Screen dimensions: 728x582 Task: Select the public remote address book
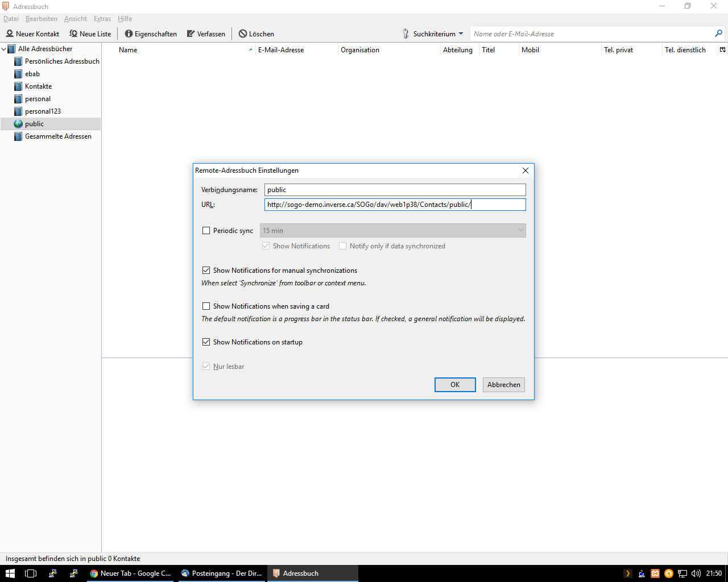tap(34, 124)
